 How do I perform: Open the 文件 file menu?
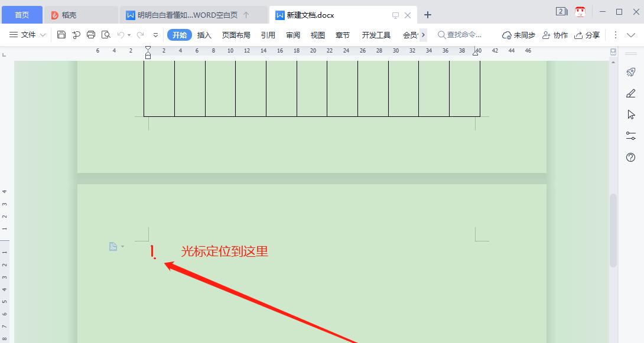[x=28, y=35]
